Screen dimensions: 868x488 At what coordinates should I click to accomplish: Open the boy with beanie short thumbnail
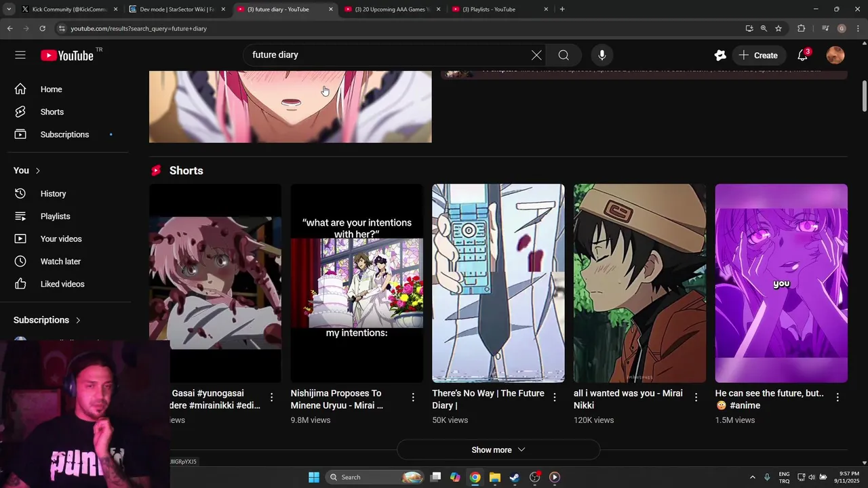click(x=639, y=283)
